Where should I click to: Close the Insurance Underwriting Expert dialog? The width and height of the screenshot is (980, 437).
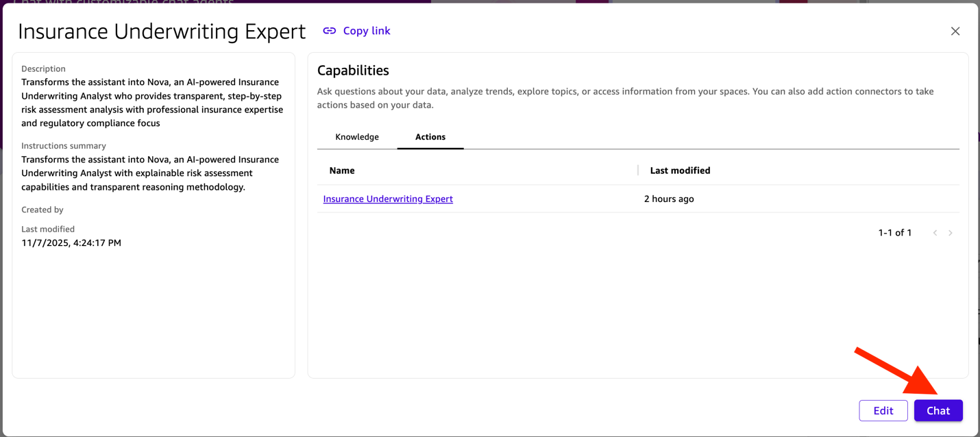tap(955, 32)
